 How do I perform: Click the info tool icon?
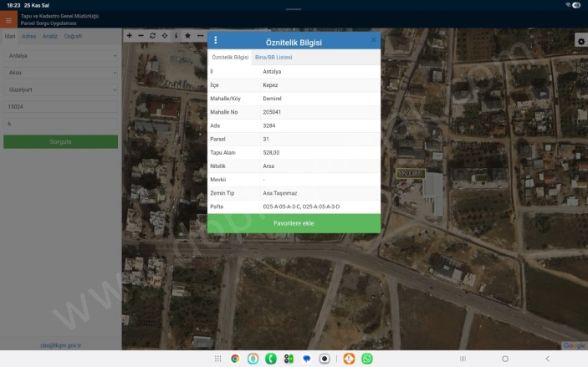[x=176, y=36]
